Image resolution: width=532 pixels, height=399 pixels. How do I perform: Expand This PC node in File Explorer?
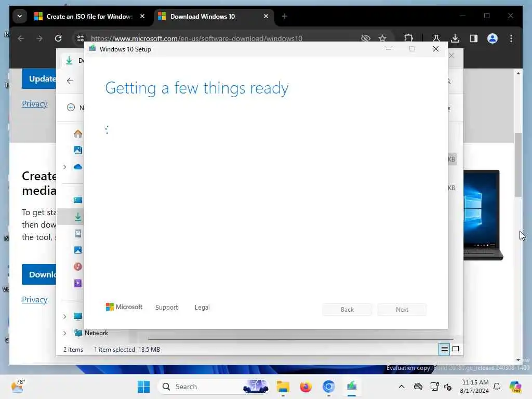point(64,316)
